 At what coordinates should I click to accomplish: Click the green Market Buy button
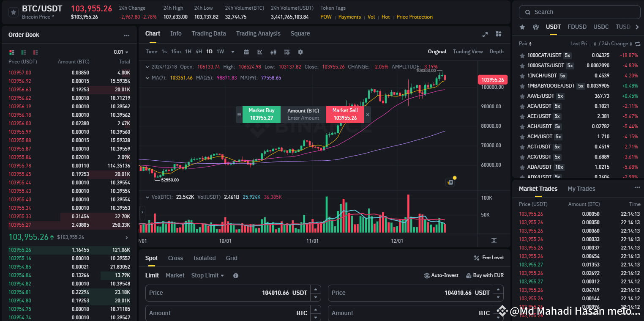point(261,114)
